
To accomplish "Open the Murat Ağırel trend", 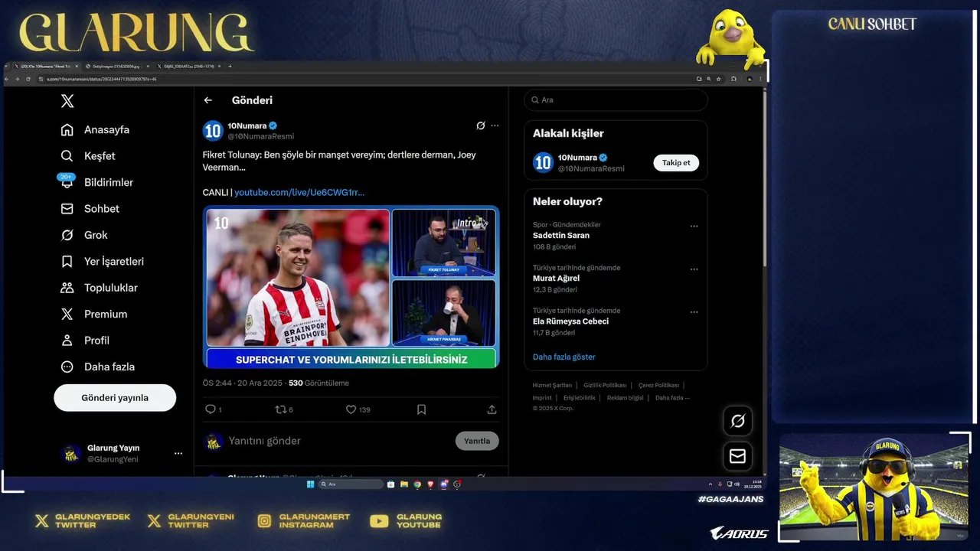I will (556, 279).
